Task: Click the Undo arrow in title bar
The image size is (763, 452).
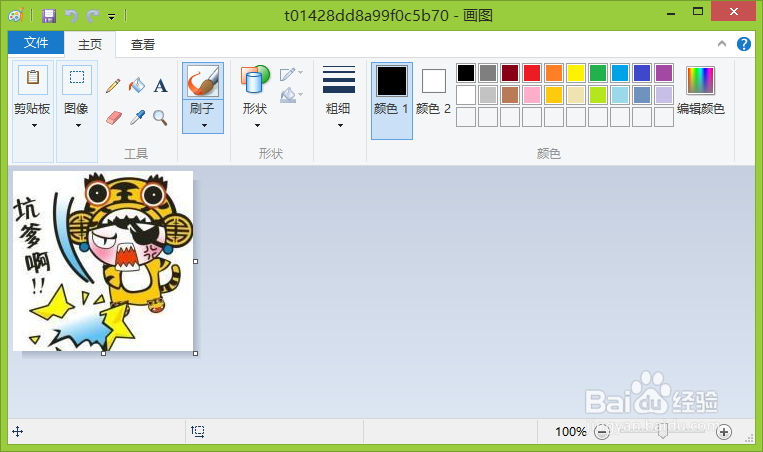Action: (71, 16)
